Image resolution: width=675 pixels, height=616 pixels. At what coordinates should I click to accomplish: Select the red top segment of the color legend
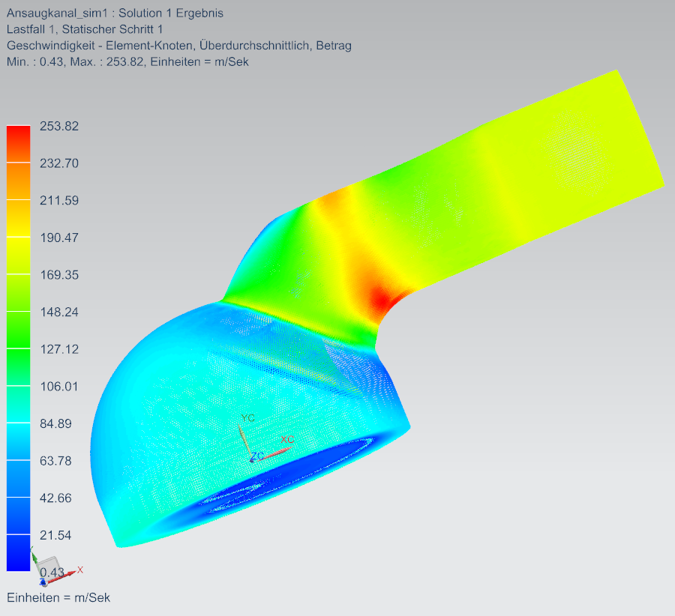pos(18,144)
